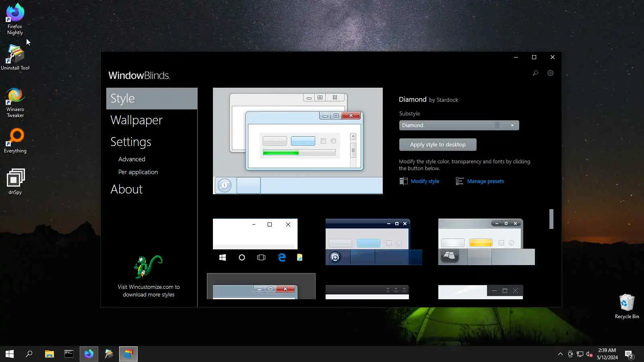Click the taskbar search magnifier
644x362 pixels.
(x=29, y=354)
